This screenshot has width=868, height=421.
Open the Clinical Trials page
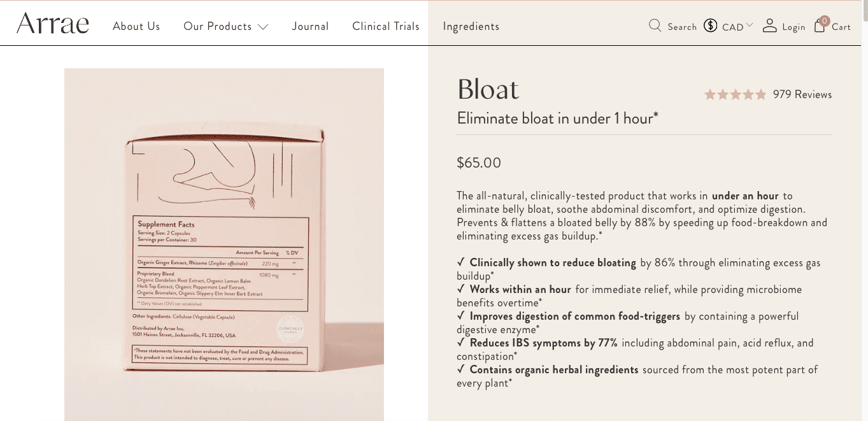coord(386,26)
